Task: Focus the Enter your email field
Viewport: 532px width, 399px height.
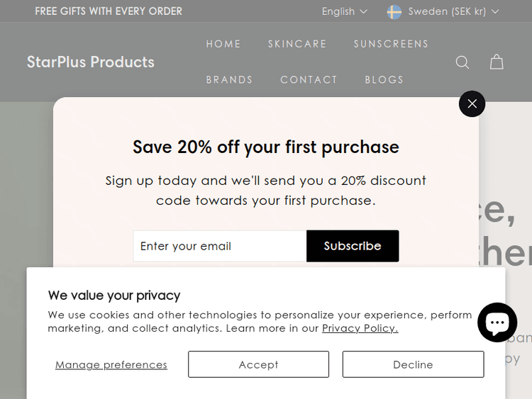Action: [x=220, y=246]
